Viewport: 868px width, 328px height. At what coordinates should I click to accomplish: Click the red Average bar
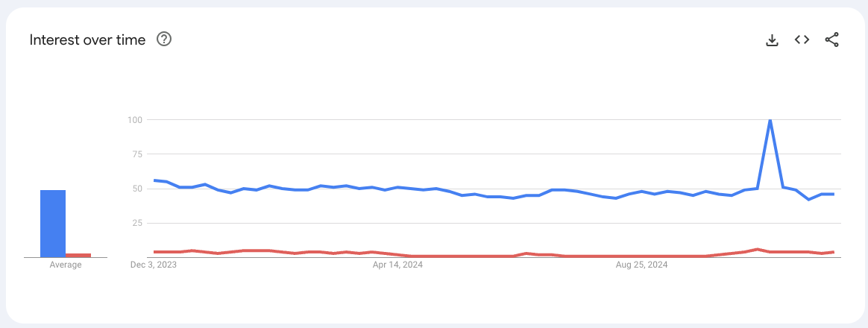(x=78, y=255)
